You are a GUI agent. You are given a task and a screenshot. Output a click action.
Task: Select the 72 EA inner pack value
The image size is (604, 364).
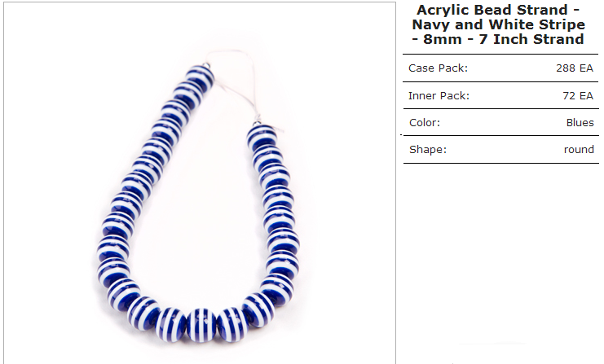pyautogui.click(x=578, y=95)
